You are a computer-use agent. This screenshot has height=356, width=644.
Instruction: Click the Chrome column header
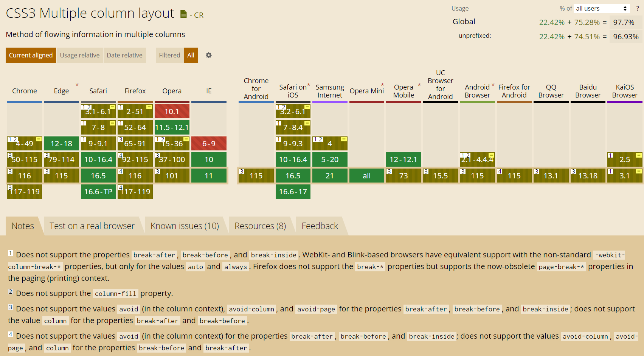pyautogui.click(x=25, y=91)
